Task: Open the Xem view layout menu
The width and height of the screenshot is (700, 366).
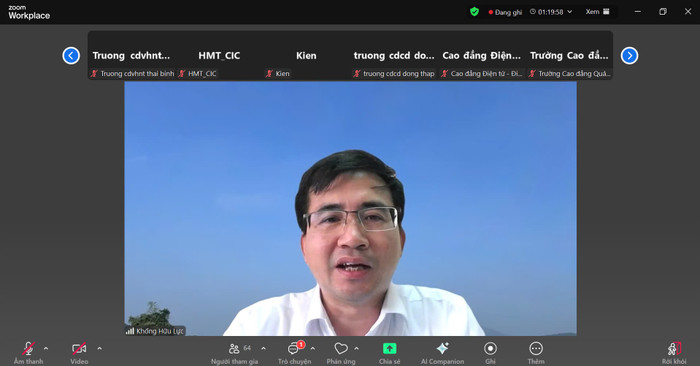Action: click(x=597, y=12)
